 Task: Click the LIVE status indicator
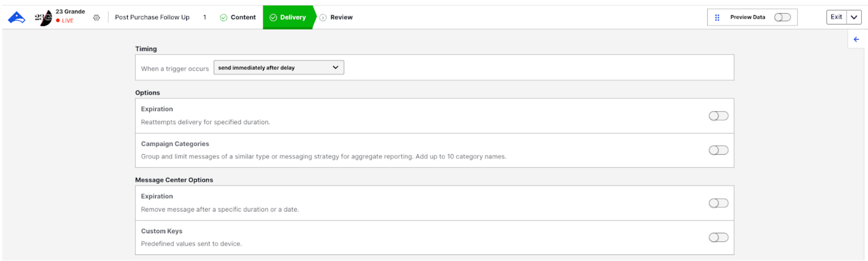pos(65,21)
